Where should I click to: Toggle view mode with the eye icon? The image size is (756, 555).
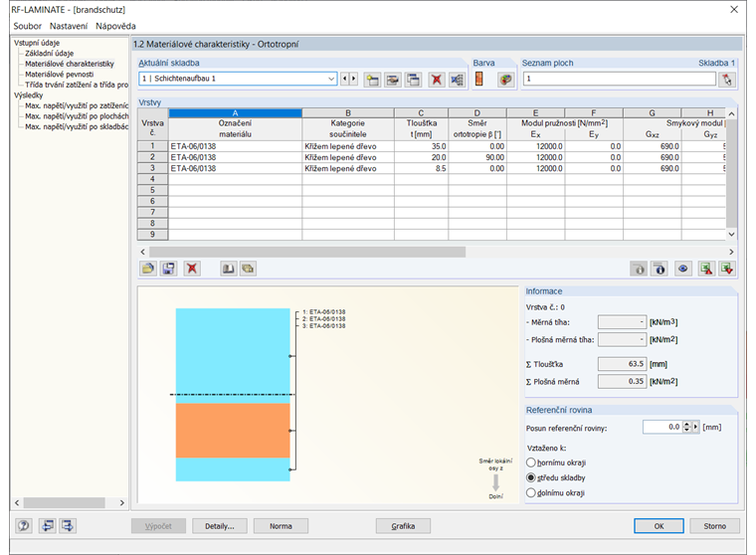pyautogui.click(x=682, y=269)
